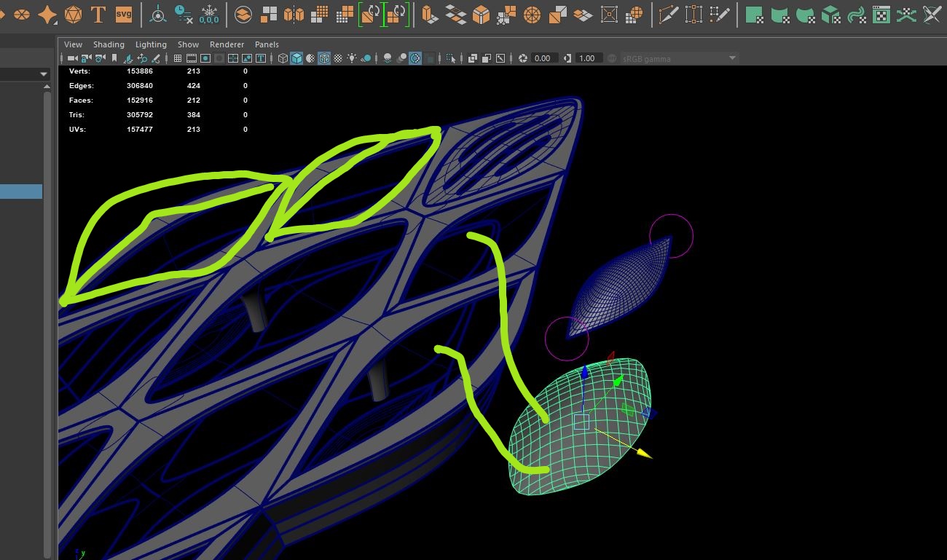The height and width of the screenshot is (560, 947).
Task: Open the Lighting panel menu
Action: [x=151, y=44]
